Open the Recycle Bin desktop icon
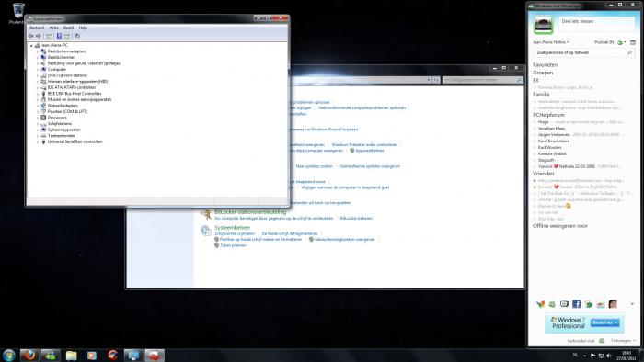The image size is (644, 362). click(x=18, y=12)
